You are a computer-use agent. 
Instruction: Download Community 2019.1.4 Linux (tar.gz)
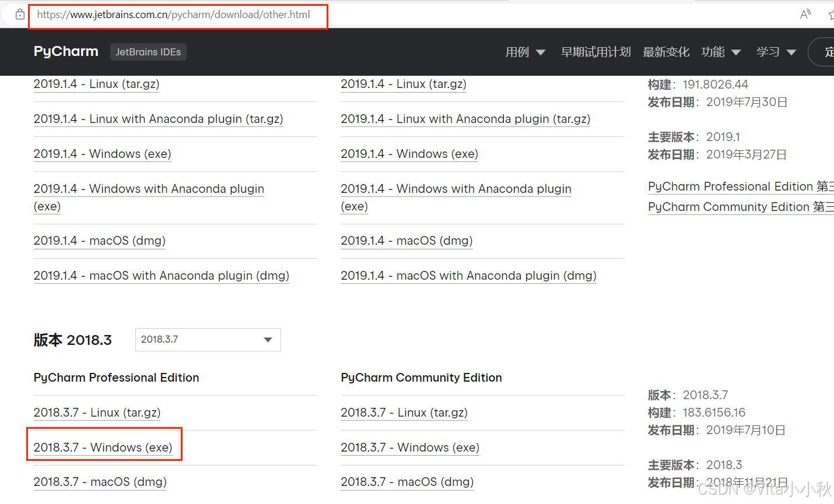point(404,84)
